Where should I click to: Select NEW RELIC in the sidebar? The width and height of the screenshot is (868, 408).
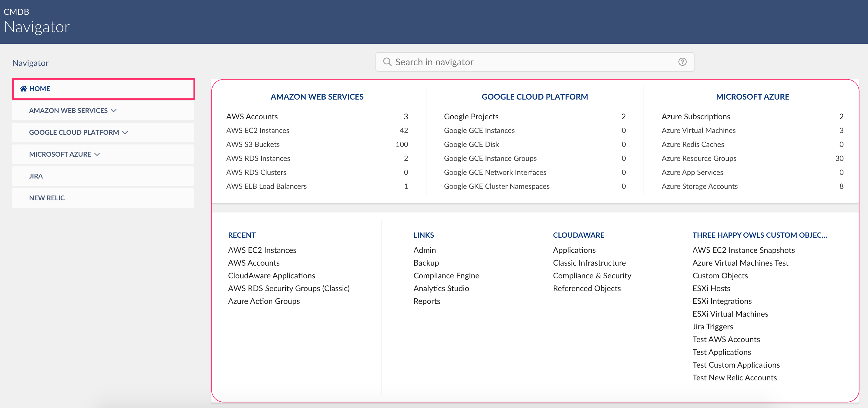[x=47, y=198]
